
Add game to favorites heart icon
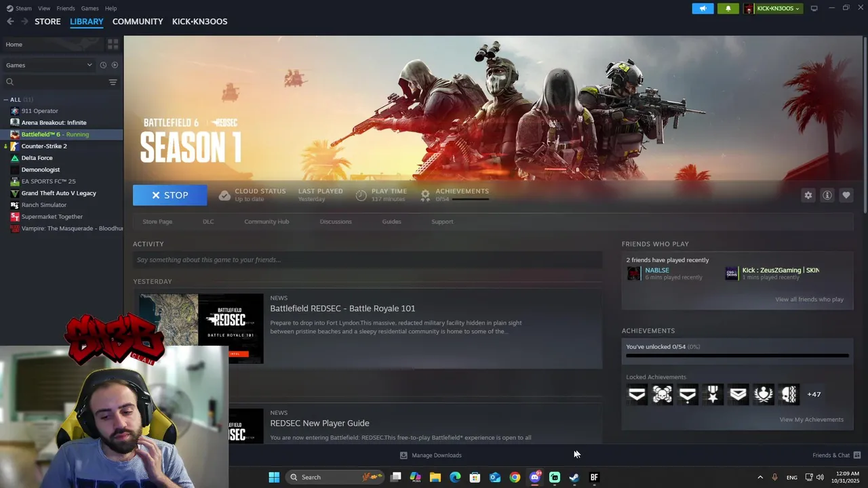pyautogui.click(x=846, y=195)
